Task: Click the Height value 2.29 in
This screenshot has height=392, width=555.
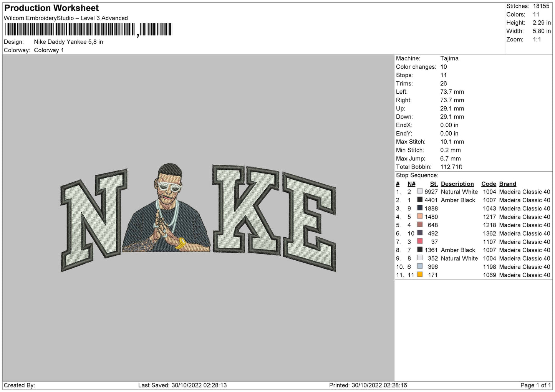Action: point(542,23)
